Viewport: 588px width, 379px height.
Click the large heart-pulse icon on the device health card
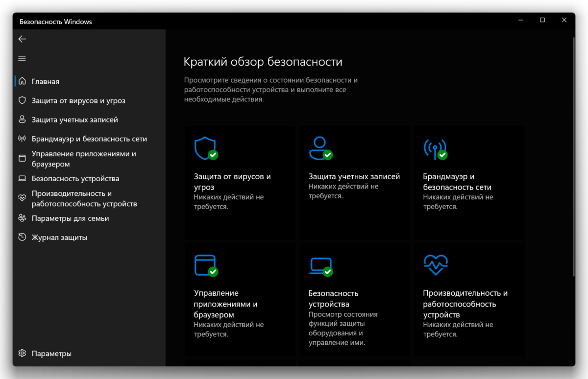(436, 265)
